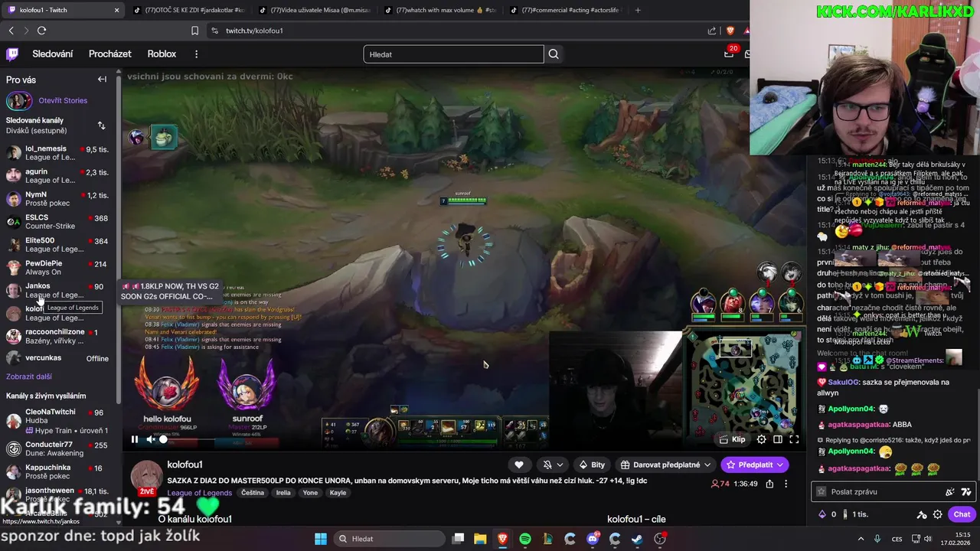980x551 pixels.
Task: Open notification settings dropdown for kolofou1
Action: tap(552, 465)
